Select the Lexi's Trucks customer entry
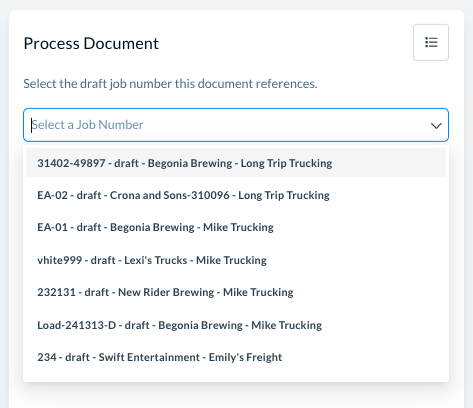The height and width of the screenshot is (408, 473). coord(236,260)
